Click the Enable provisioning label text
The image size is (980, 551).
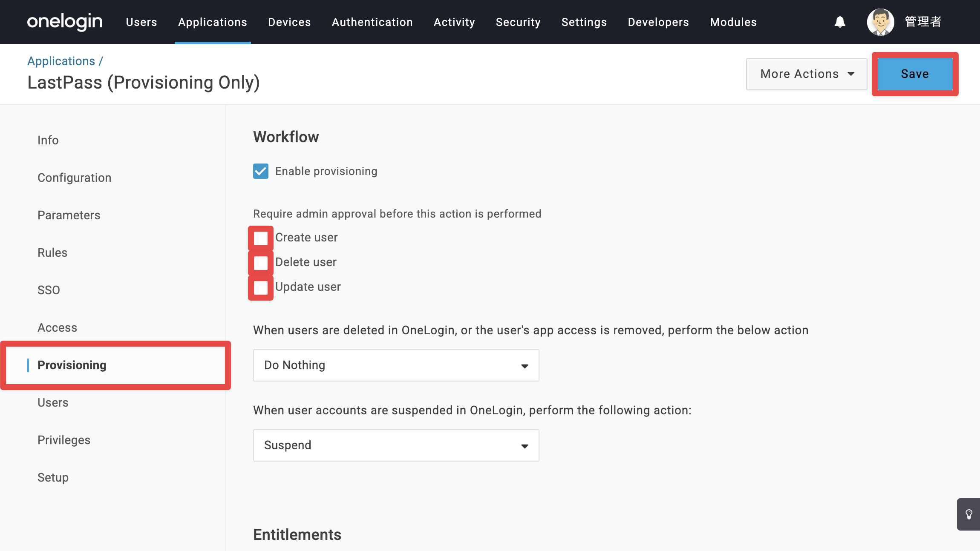click(326, 171)
